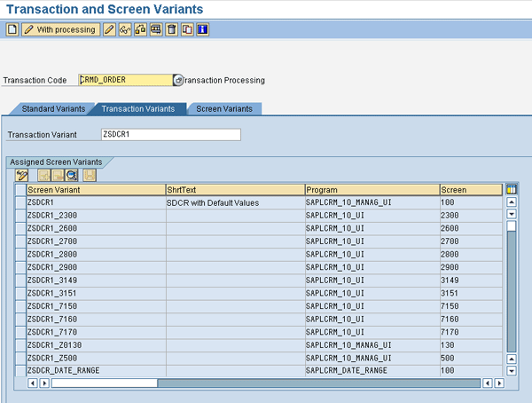Click the pencil Change icon in toolbar
The height and width of the screenshot is (403, 532).
110,29
